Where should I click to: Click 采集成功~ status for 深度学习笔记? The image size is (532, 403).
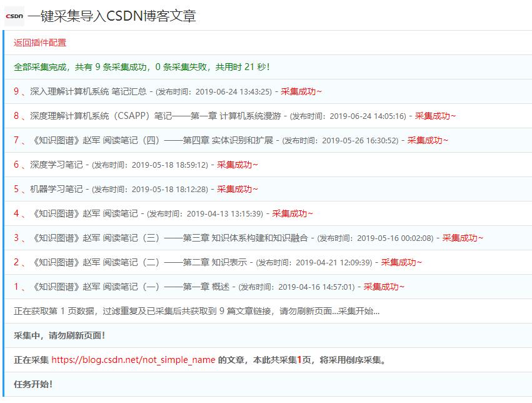[237, 165]
